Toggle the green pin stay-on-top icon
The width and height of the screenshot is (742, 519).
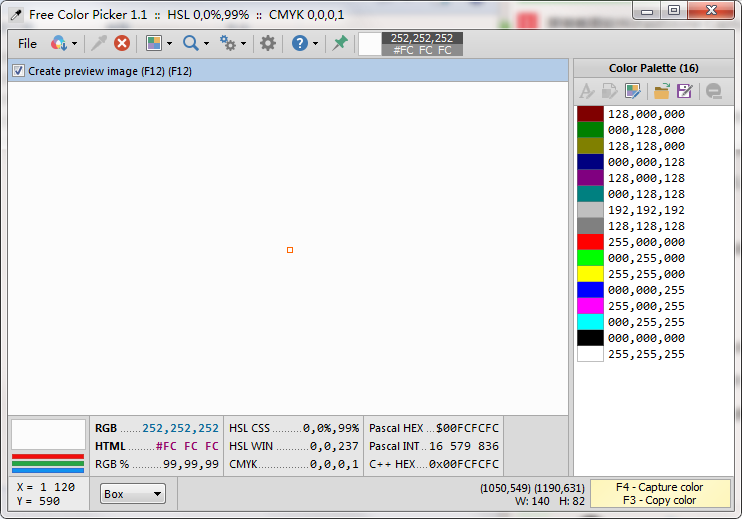pyautogui.click(x=340, y=44)
